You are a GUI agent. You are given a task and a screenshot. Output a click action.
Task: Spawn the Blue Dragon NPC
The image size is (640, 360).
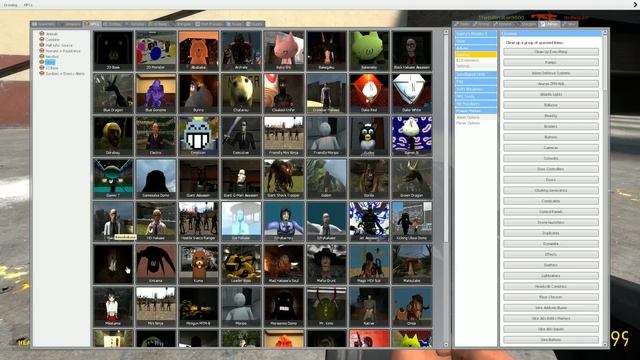tap(113, 93)
